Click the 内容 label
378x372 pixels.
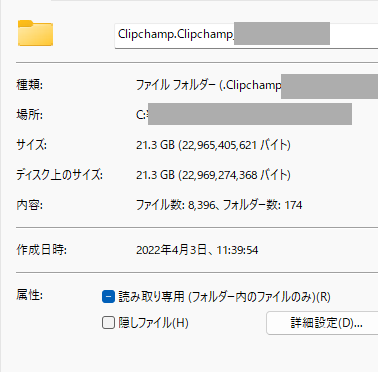click(30, 205)
